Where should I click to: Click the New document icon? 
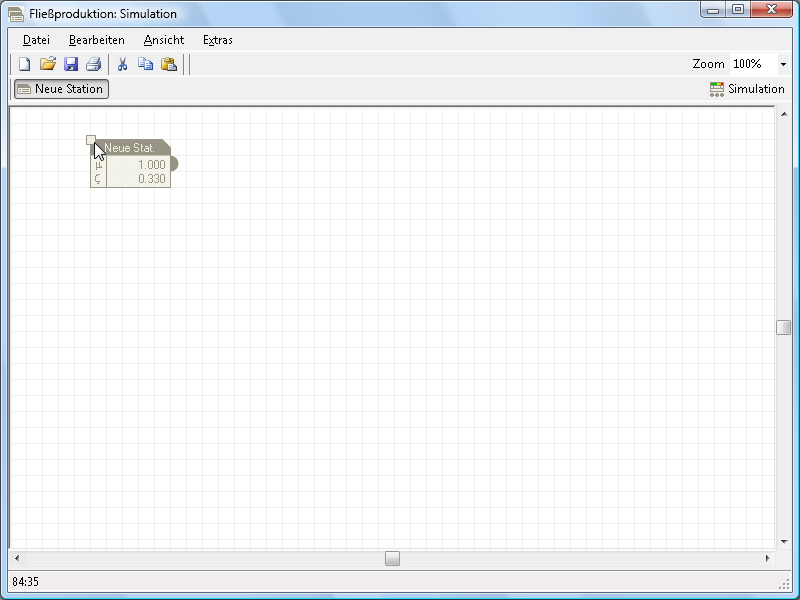pos(24,64)
